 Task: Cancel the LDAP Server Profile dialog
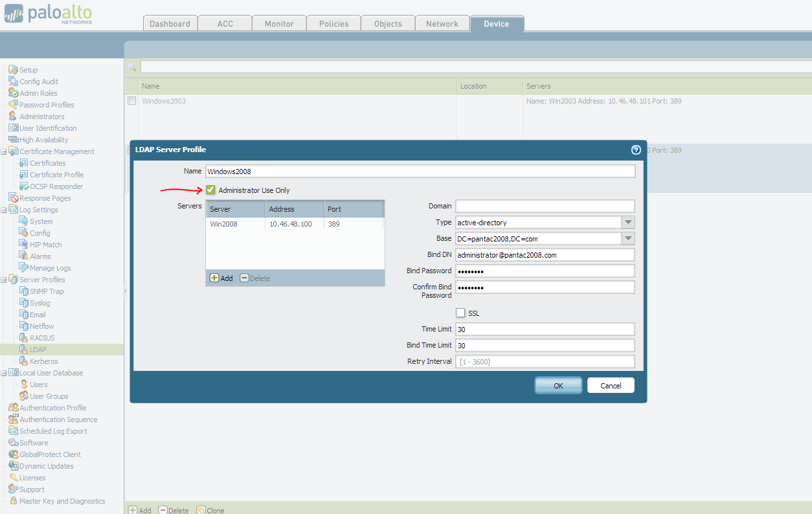click(611, 385)
